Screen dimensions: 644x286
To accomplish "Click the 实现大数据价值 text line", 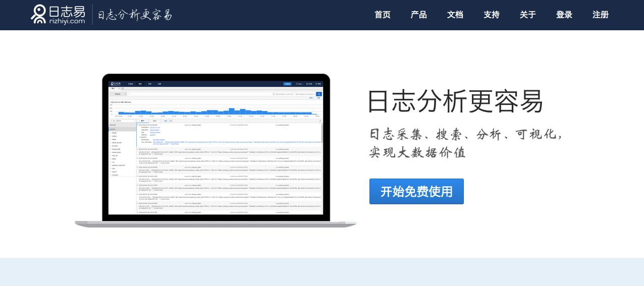I will tap(417, 152).
